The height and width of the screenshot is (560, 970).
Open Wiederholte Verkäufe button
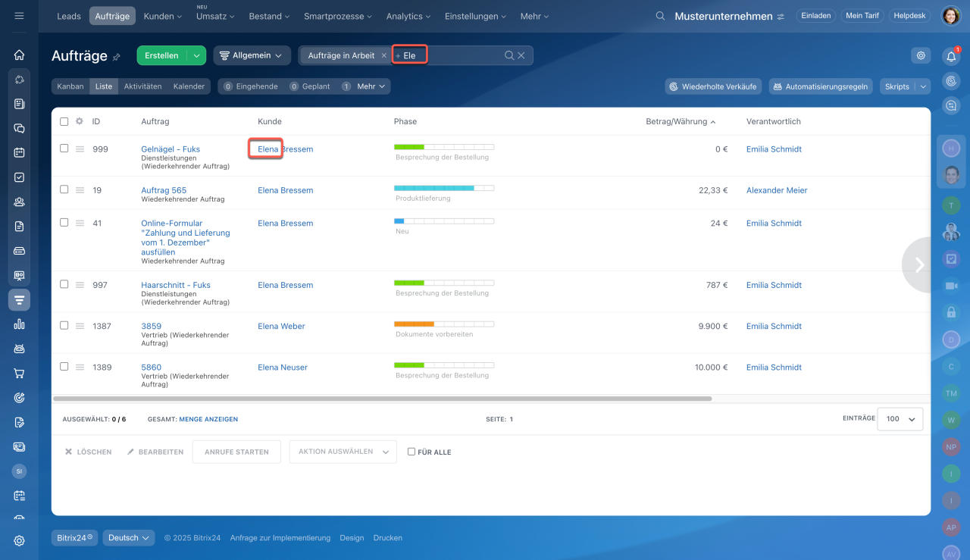714,86
